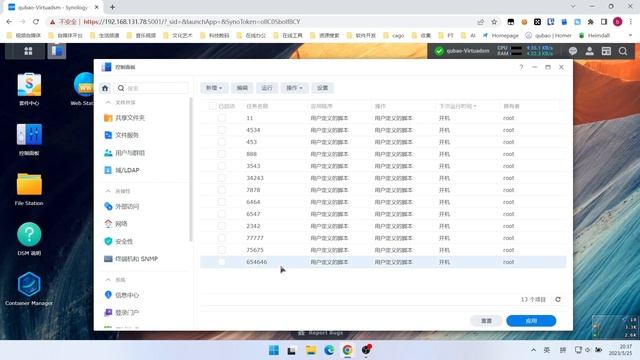This screenshot has height=360, width=640.
Task: Open Homepage bookmark in bookmarks bar
Action: coord(500,36)
